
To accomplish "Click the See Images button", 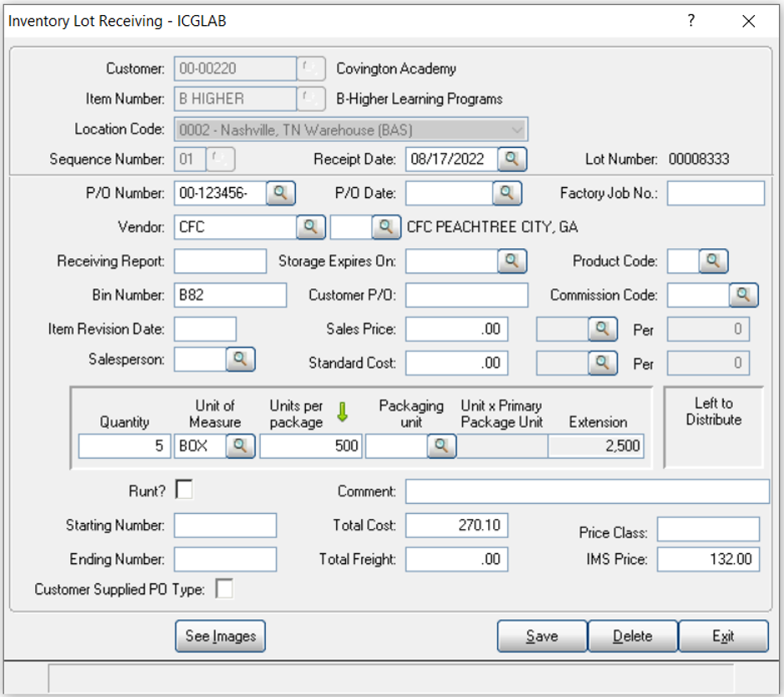I will pyautogui.click(x=221, y=636).
